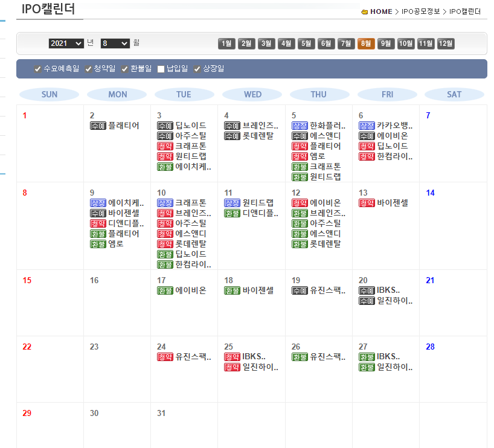Open 유진스팩.. 청약 entry on the 24th
494x448 pixels.
(193, 357)
